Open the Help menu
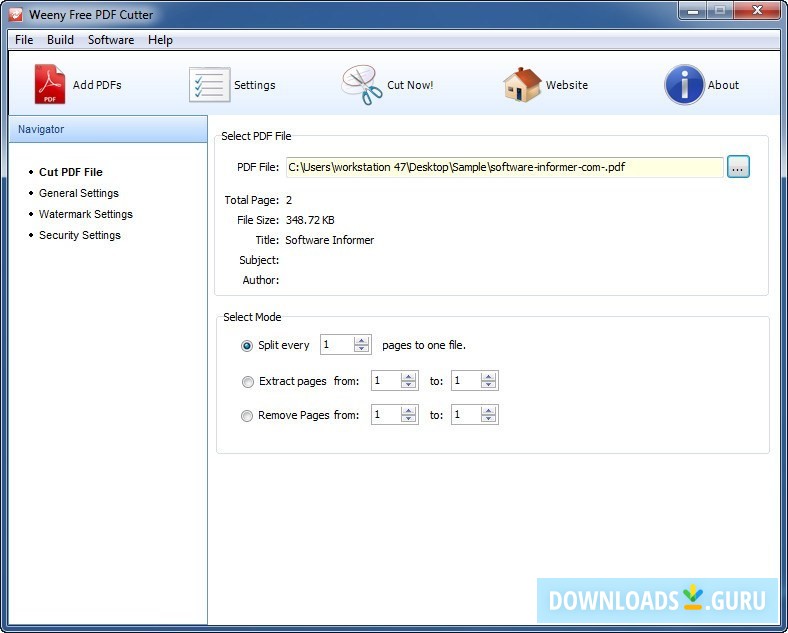Viewport: 788px width, 633px height. tap(160, 40)
